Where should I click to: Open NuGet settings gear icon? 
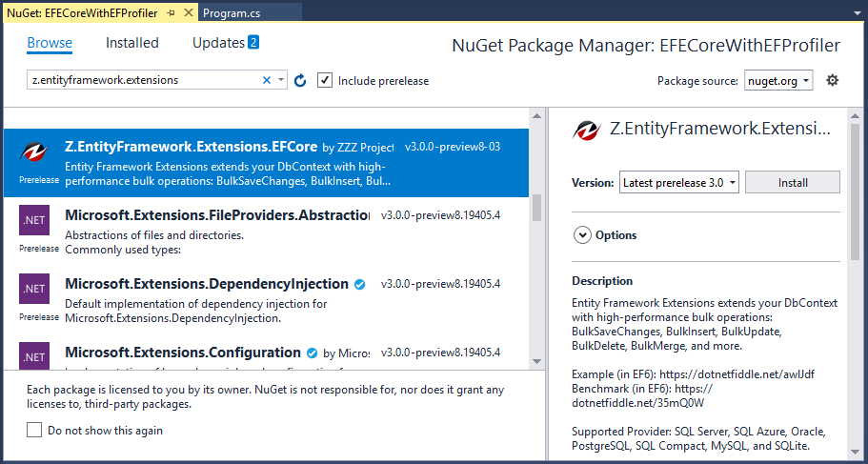coord(832,80)
